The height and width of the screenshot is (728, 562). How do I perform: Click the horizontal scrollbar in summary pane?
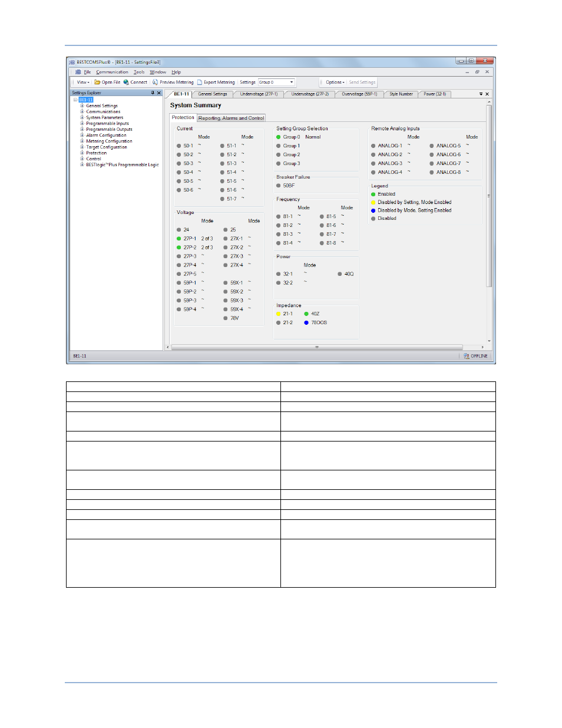[317, 347]
